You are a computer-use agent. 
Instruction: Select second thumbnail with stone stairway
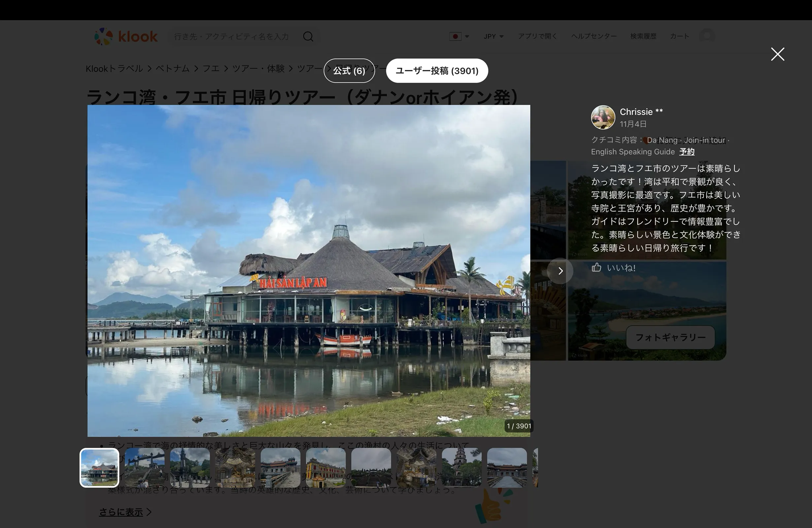coord(145,468)
